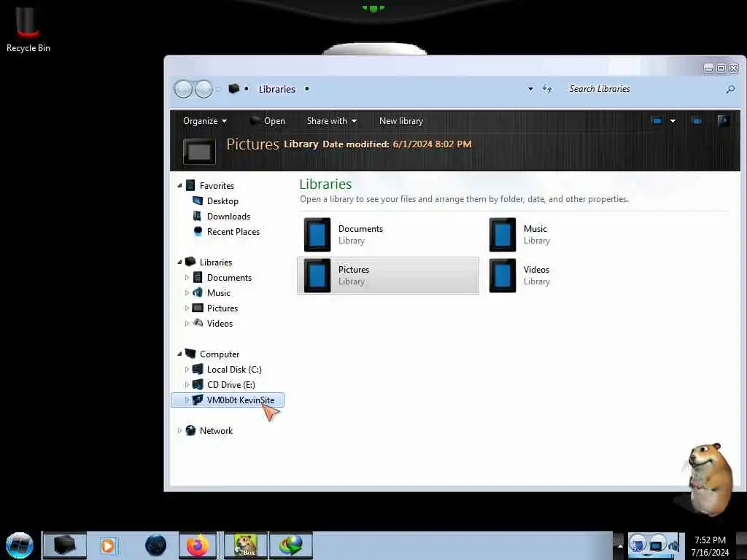747x560 pixels.
Task: Expand the CD Drive (E:) node
Action: click(x=187, y=385)
